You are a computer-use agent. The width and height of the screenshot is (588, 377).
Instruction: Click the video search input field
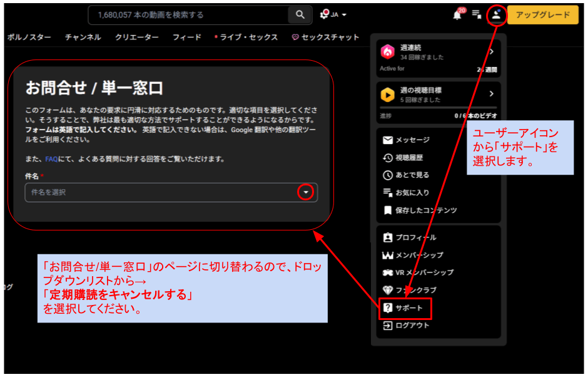pyautogui.click(x=188, y=14)
